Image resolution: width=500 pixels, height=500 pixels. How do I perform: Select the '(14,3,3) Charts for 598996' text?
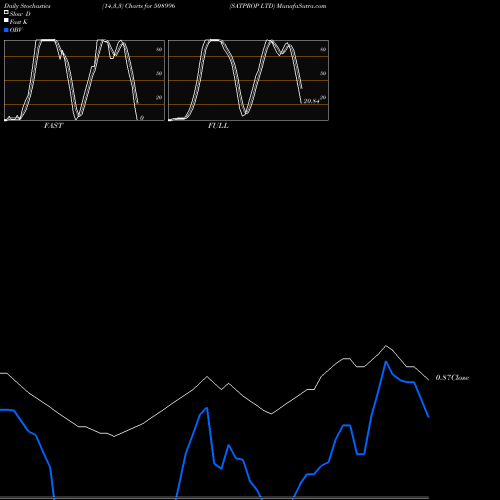[x=139, y=6]
